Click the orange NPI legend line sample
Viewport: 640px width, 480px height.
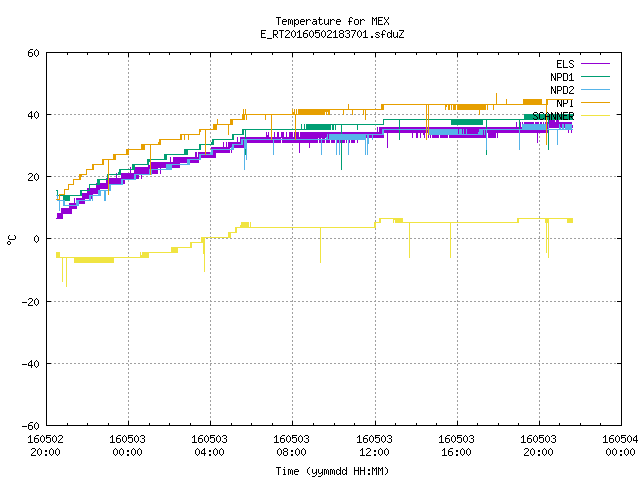click(x=595, y=103)
